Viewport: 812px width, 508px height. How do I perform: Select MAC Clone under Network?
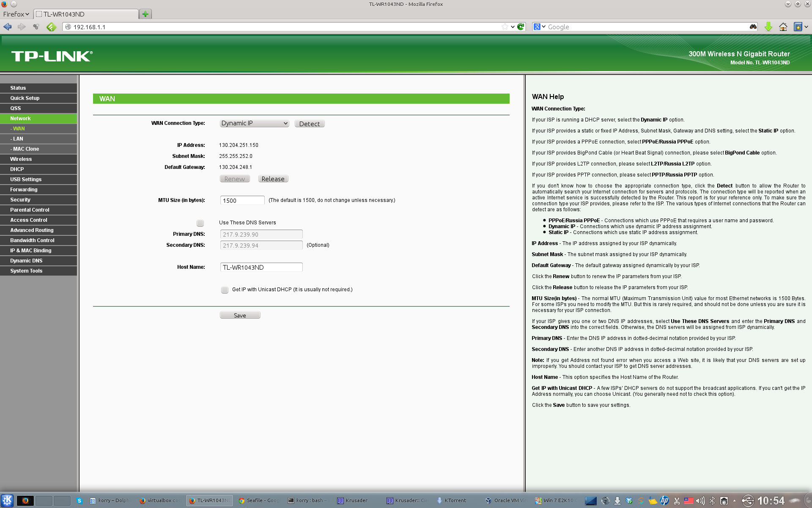coord(25,149)
